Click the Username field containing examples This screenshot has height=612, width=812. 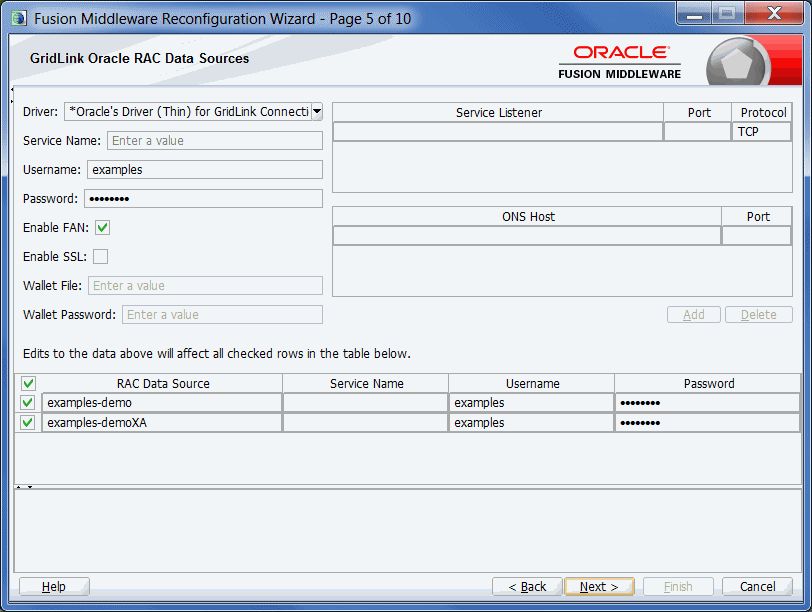click(205, 169)
